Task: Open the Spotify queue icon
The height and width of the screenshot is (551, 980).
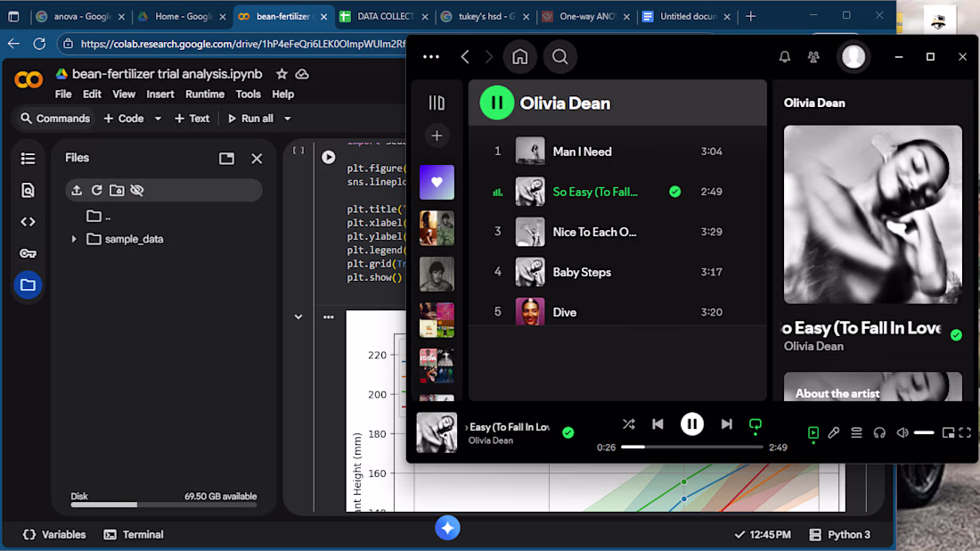Action: [x=856, y=432]
